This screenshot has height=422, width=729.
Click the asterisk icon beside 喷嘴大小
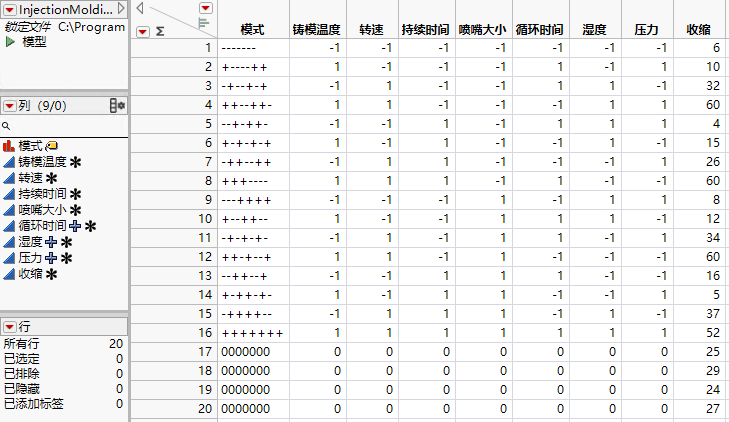pos(75,210)
